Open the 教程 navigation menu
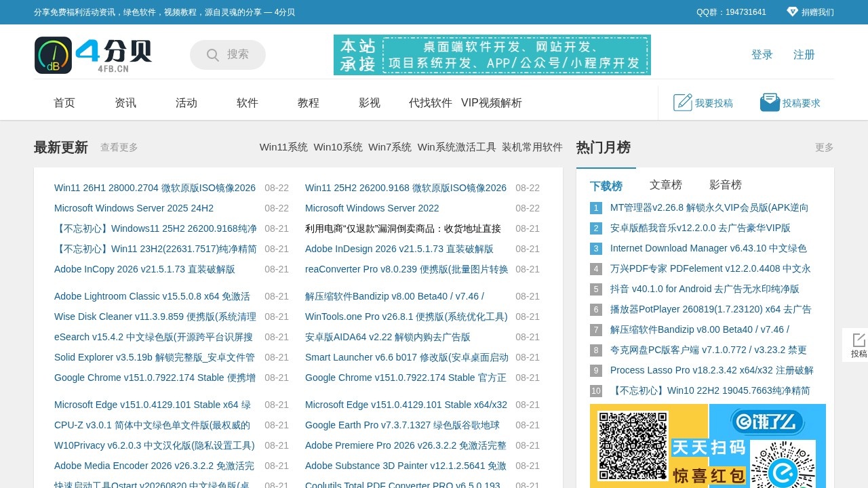 tap(309, 103)
